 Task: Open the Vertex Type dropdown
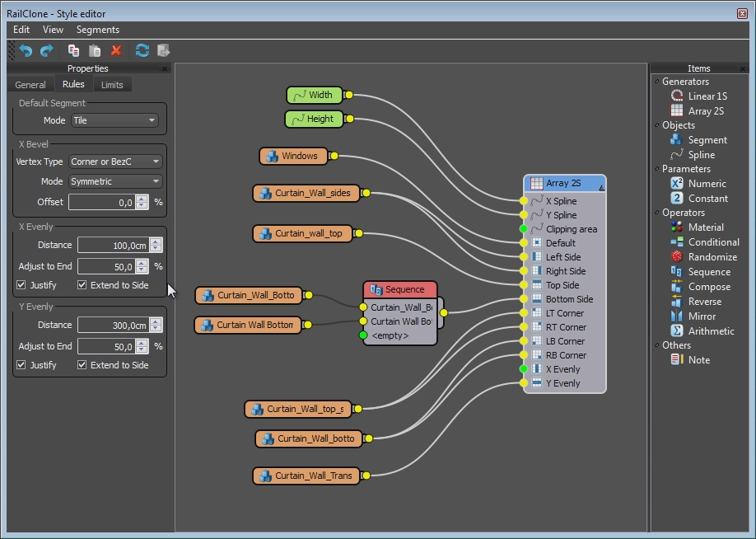[116, 162]
